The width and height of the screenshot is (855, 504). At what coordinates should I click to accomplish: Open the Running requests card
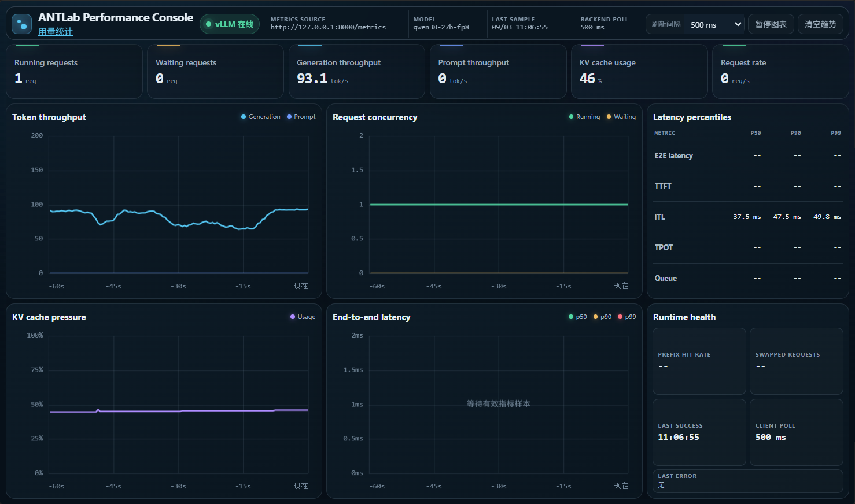coord(74,71)
